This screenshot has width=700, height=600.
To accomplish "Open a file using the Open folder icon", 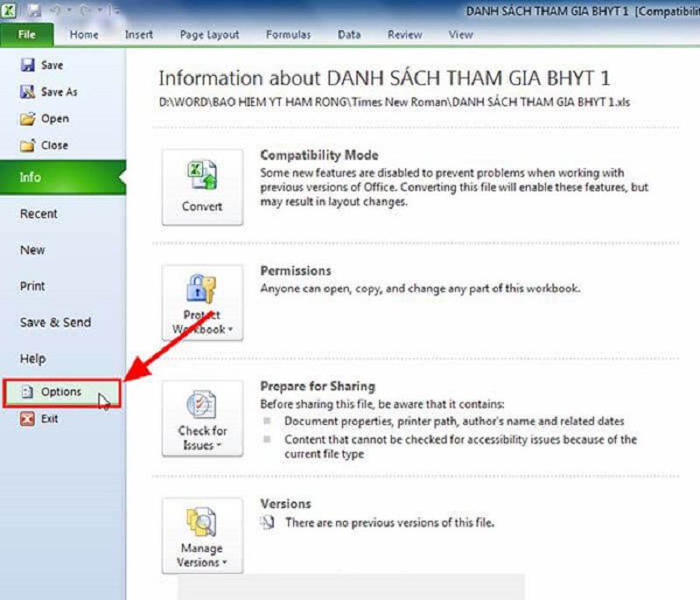I will click(x=27, y=118).
